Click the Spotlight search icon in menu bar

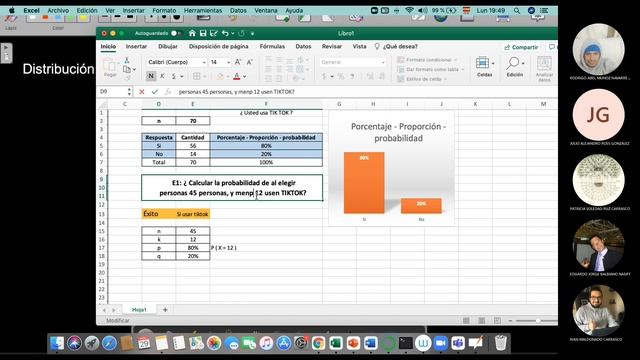point(517,11)
